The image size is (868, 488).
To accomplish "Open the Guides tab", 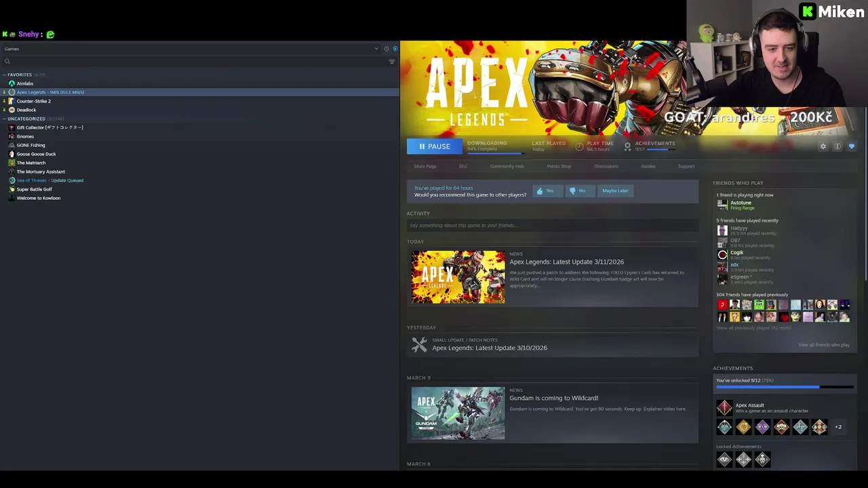I will tap(648, 166).
